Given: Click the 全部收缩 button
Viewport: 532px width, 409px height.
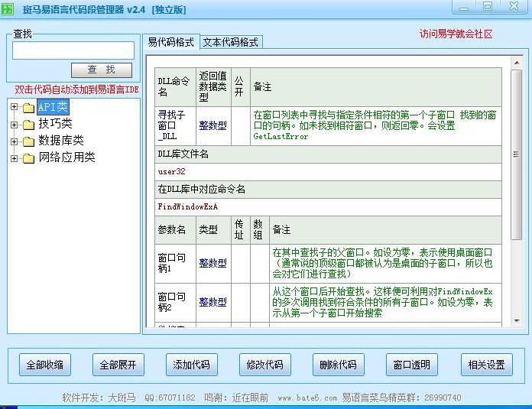Looking at the screenshot, I should pyautogui.click(x=45, y=365).
